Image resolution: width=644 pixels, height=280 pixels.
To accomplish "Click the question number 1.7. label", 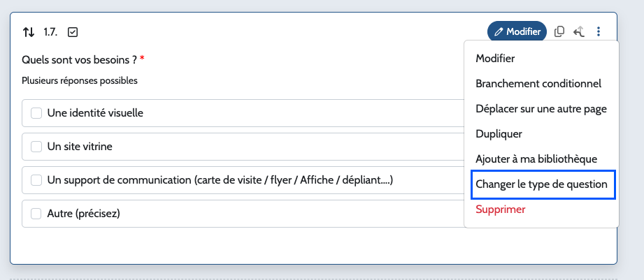I will click(x=51, y=32).
